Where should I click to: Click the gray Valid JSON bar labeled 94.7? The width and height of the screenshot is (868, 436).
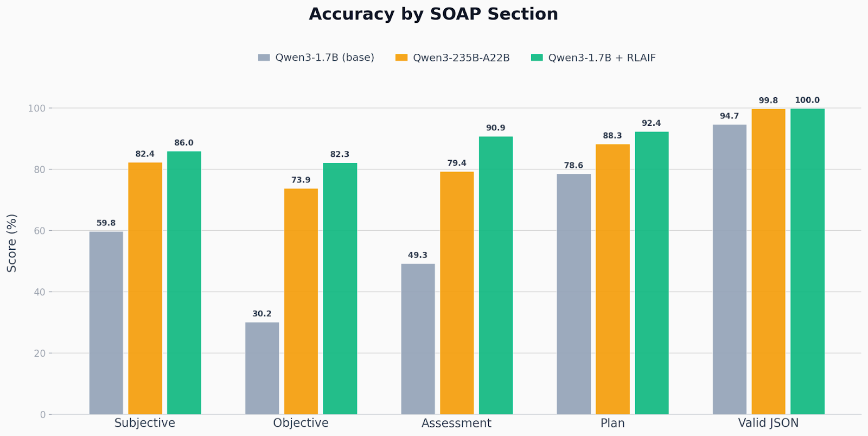[x=730, y=269]
